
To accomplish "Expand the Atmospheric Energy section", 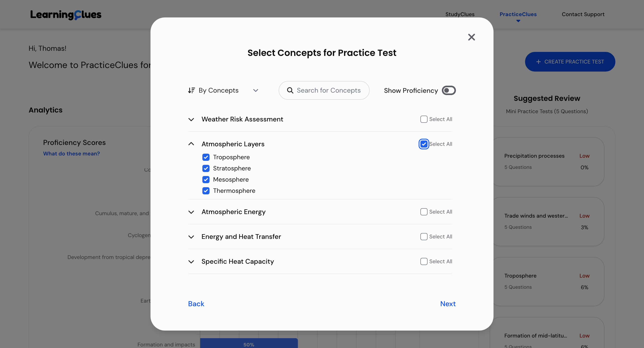I will tap(191, 212).
